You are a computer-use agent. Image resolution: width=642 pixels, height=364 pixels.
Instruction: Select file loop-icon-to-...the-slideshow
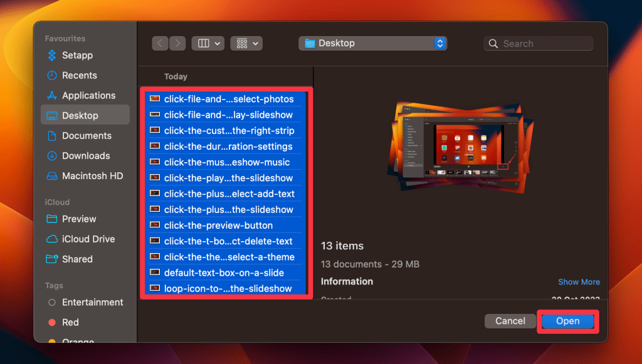coord(225,288)
